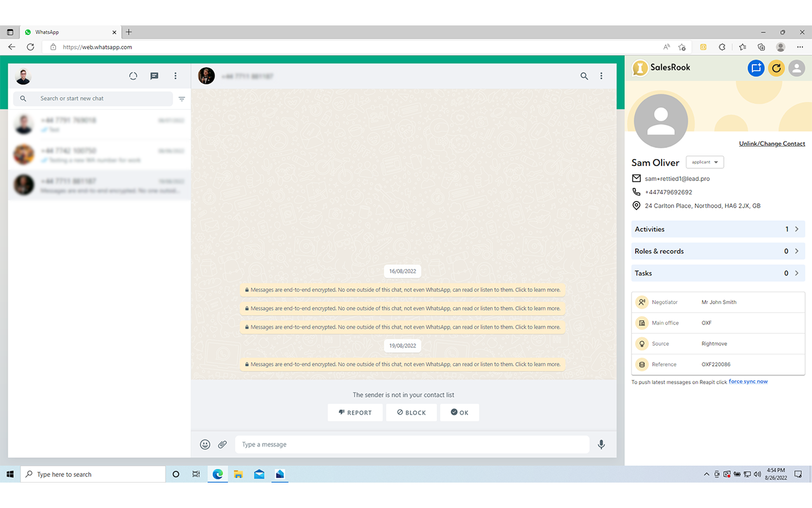Select chat with end-to-end encrypted preview
812x508 pixels.
pyautogui.click(x=100, y=185)
